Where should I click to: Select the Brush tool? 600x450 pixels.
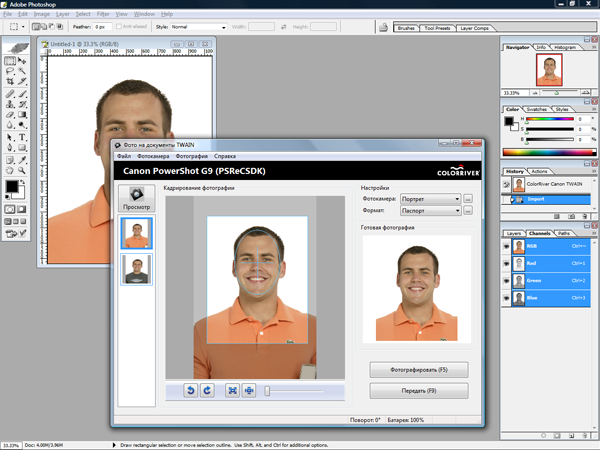point(22,94)
